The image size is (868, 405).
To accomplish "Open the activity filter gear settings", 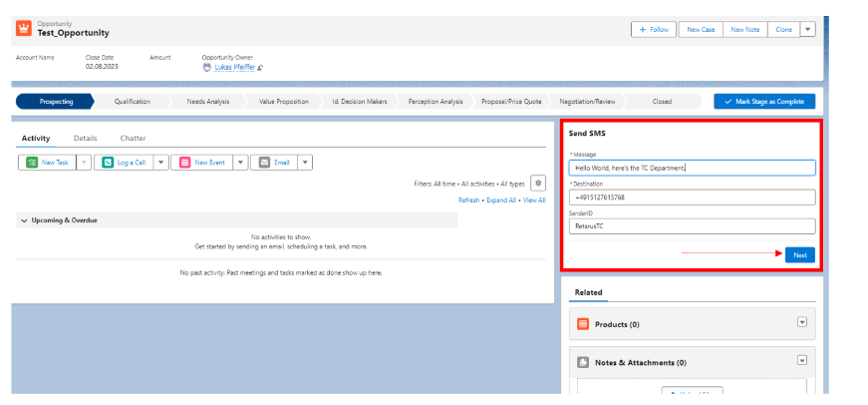I will coord(538,183).
